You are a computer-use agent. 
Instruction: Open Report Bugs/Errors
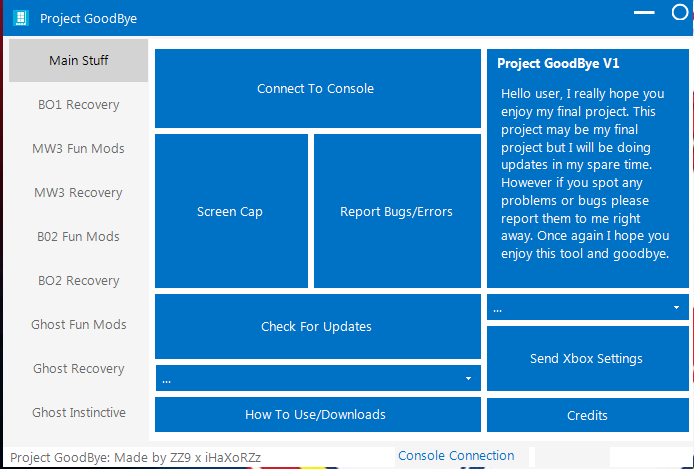point(396,211)
